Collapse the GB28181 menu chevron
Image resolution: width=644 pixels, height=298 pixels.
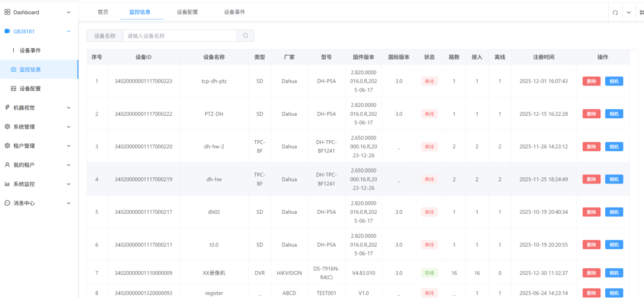pos(69,31)
